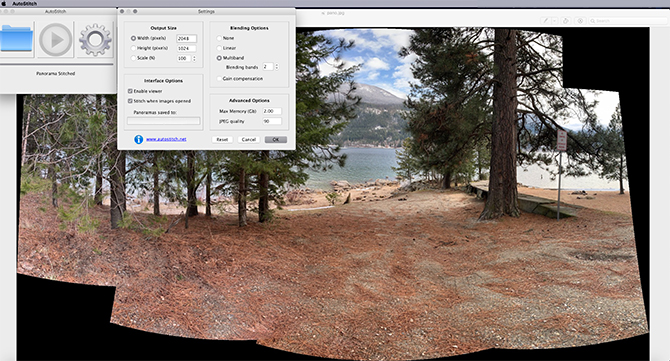Open the www.autostitch.net link
The width and height of the screenshot is (670, 361).
click(166, 139)
